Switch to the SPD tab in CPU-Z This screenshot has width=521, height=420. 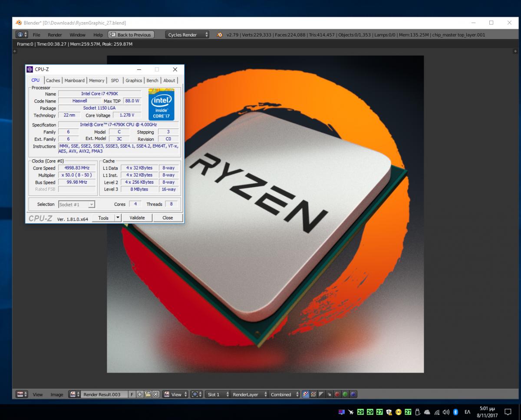115,80
